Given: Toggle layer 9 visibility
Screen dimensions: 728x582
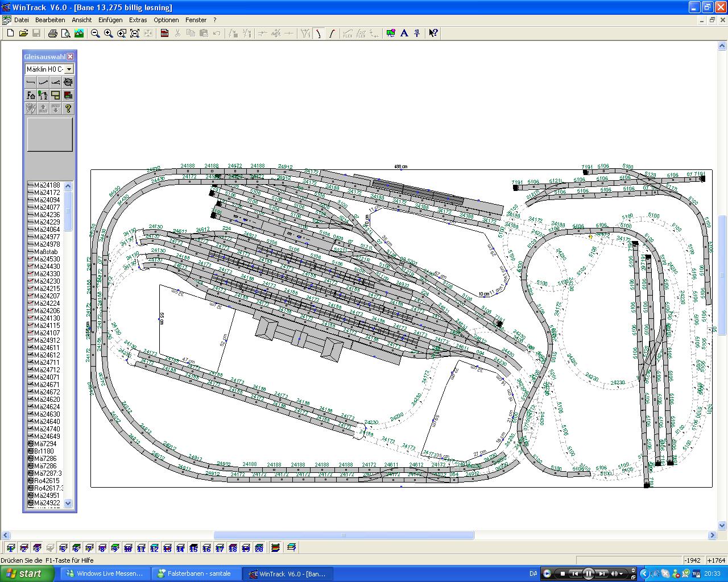Looking at the screenshot, I should [115, 548].
